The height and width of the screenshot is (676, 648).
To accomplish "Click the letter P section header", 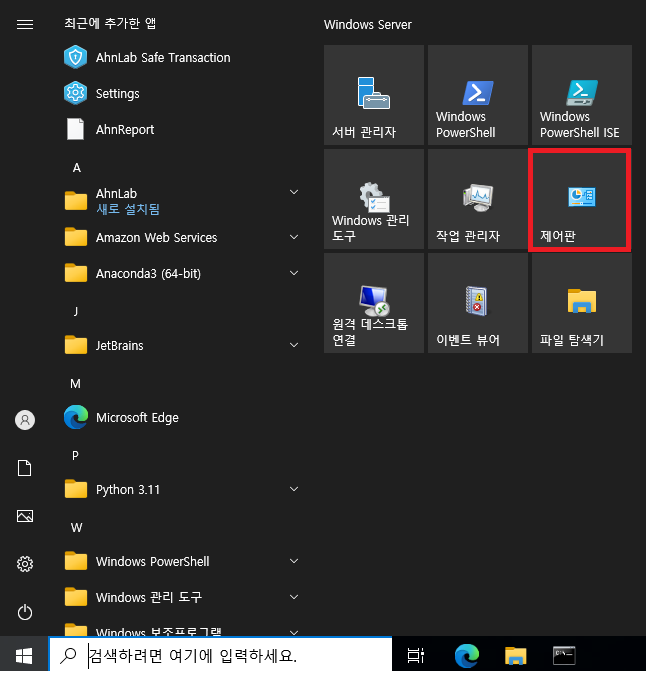I will click(75, 456).
